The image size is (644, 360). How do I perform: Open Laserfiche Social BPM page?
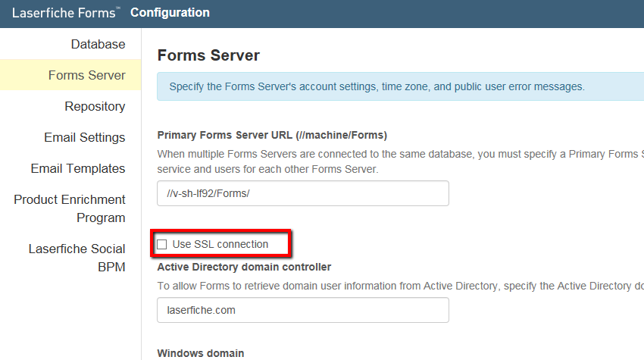pos(77,258)
